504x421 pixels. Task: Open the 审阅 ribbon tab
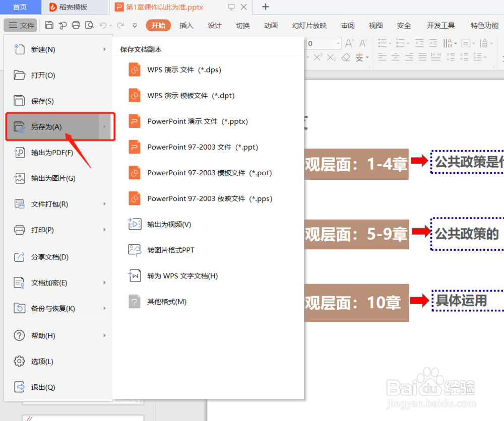point(348,25)
